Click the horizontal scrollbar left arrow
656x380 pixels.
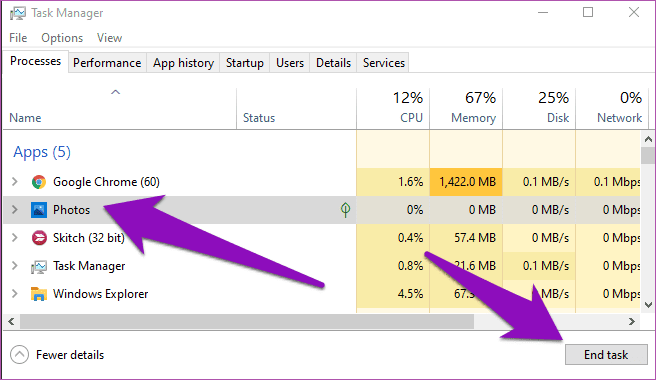11,321
